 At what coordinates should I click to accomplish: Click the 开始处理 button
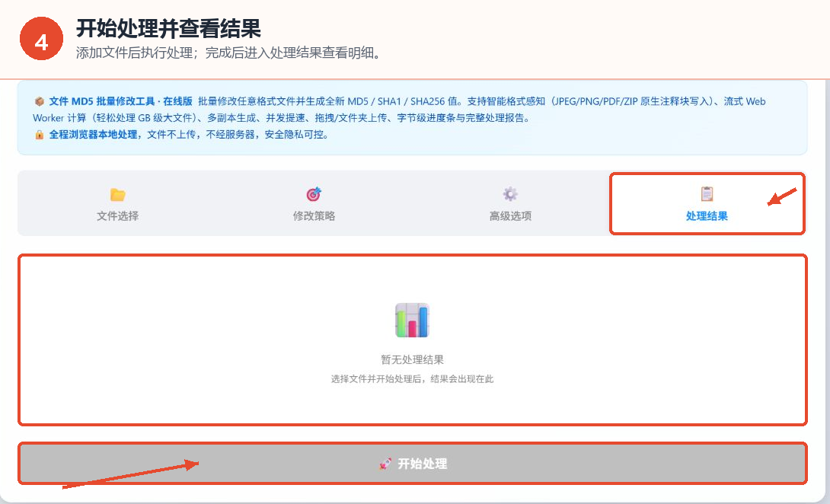pyautogui.click(x=413, y=464)
